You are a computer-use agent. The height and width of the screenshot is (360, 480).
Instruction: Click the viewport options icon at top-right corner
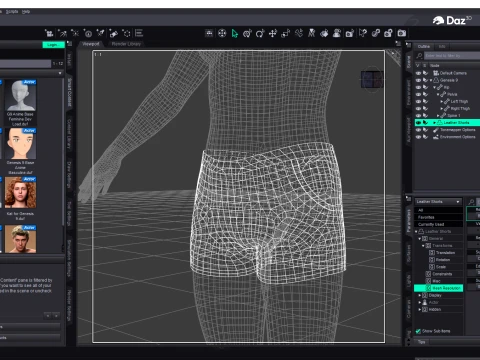pos(398,44)
